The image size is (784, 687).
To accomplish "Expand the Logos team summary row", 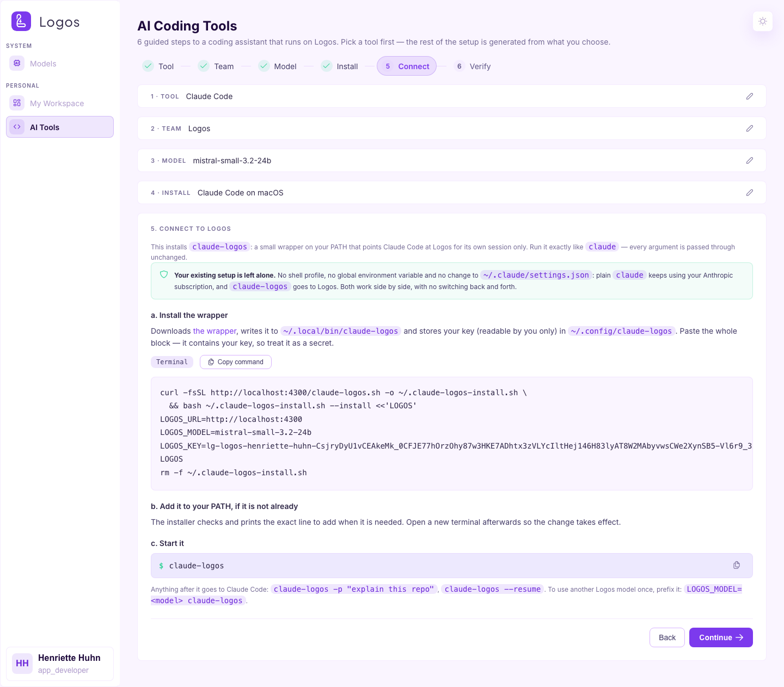I will click(x=452, y=128).
